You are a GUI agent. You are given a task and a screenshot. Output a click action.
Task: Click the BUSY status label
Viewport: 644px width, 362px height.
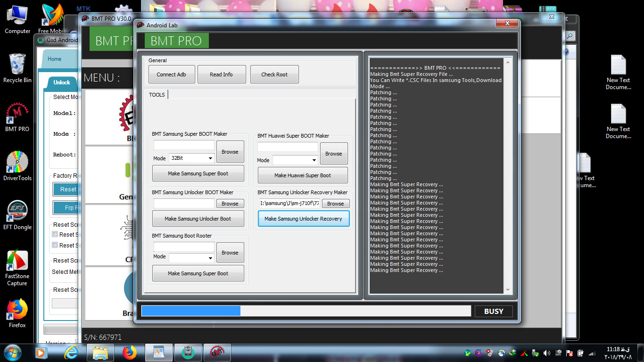(x=494, y=311)
